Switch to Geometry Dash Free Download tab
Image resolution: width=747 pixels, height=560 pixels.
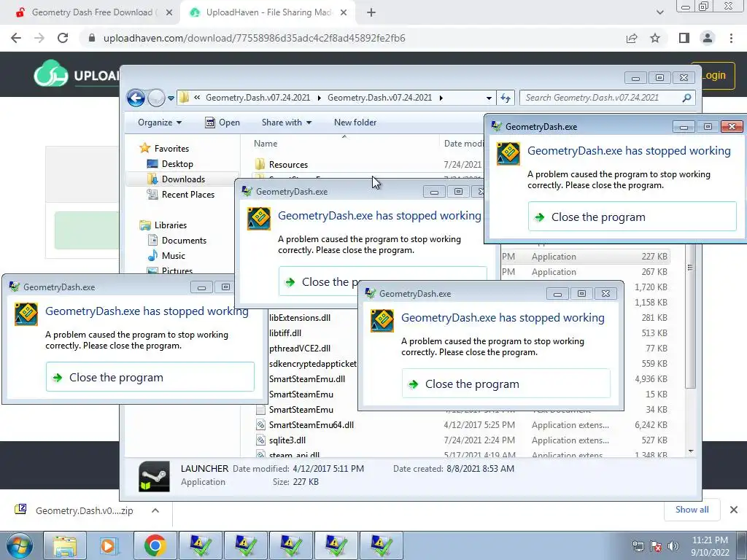92,12
